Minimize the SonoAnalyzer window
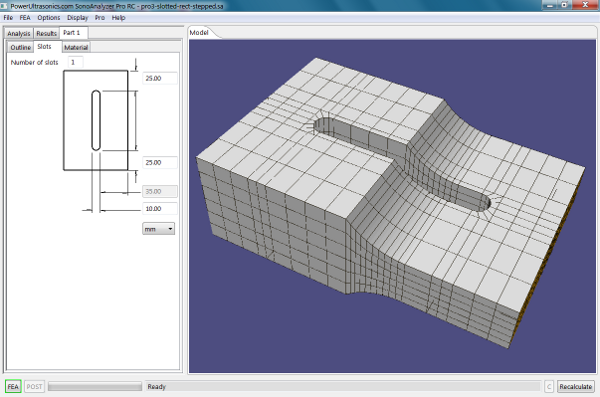Viewport: 600px width, 397px height. (549, 5)
